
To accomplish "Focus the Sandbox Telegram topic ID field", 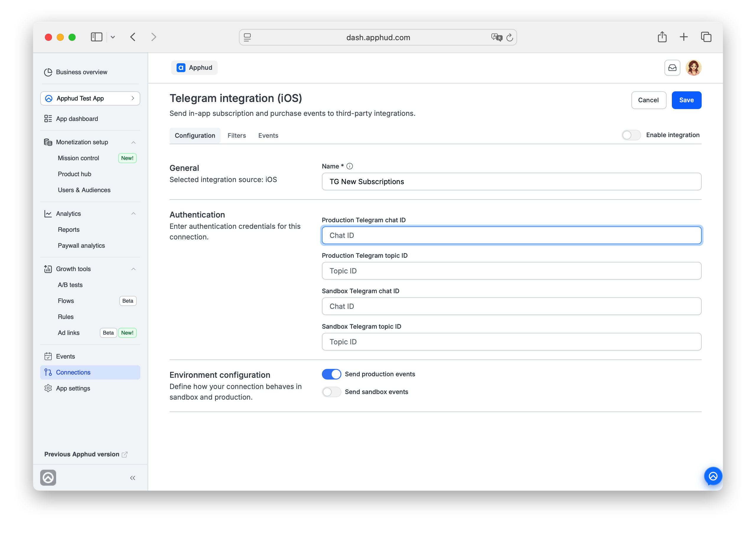I will 511,342.
